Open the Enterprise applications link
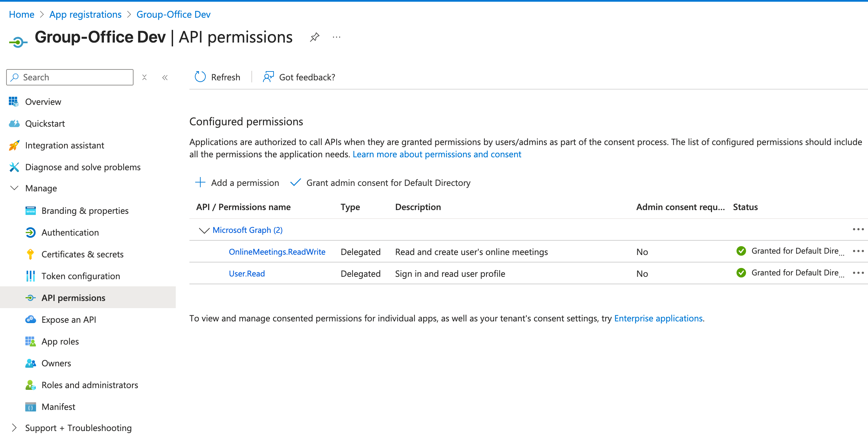The width and height of the screenshot is (868, 446). click(658, 318)
